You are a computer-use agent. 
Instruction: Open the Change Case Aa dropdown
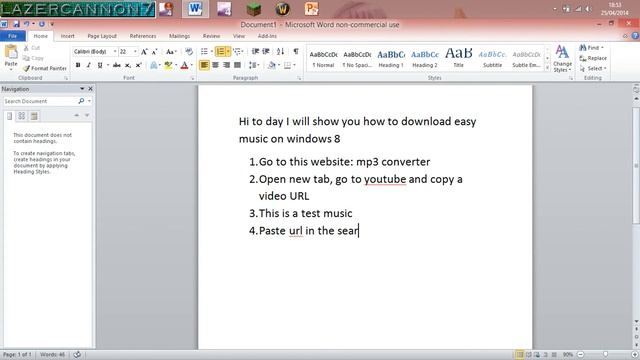[x=171, y=52]
